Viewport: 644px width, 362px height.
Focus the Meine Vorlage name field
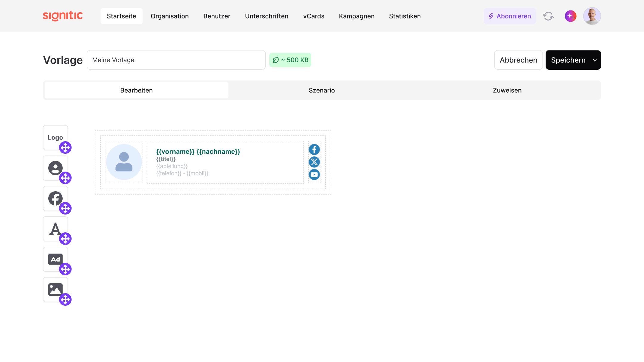(x=176, y=60)
